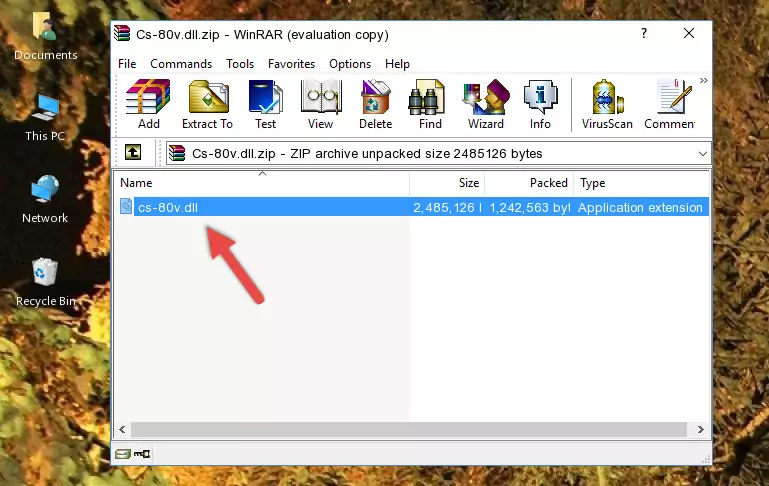The height and width of the screenshot is (486, 769).
Task: Open the Network desktop icon
Action: tap(45, 200)
